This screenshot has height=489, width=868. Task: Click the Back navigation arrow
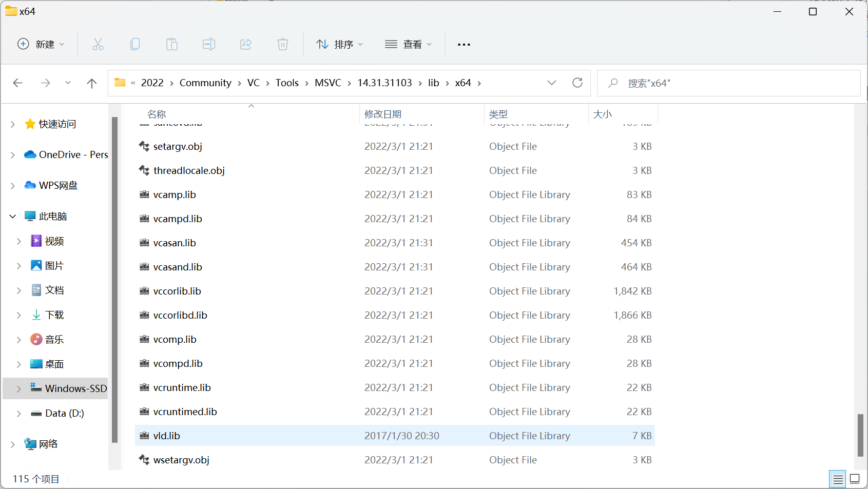point(18,83)
